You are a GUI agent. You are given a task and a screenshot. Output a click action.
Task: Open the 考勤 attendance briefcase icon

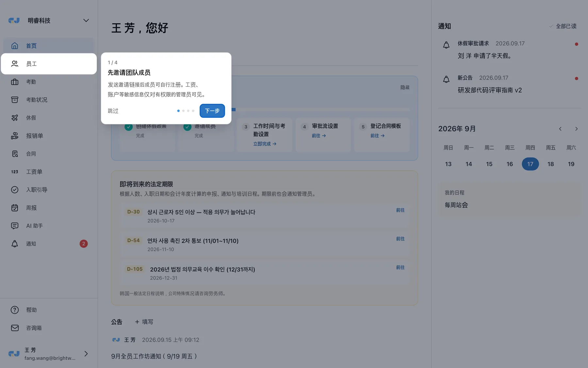tap(15, 82)
